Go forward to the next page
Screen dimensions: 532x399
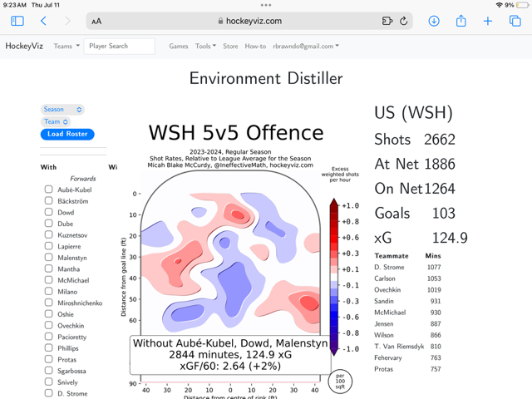click(x=68, y=21)
